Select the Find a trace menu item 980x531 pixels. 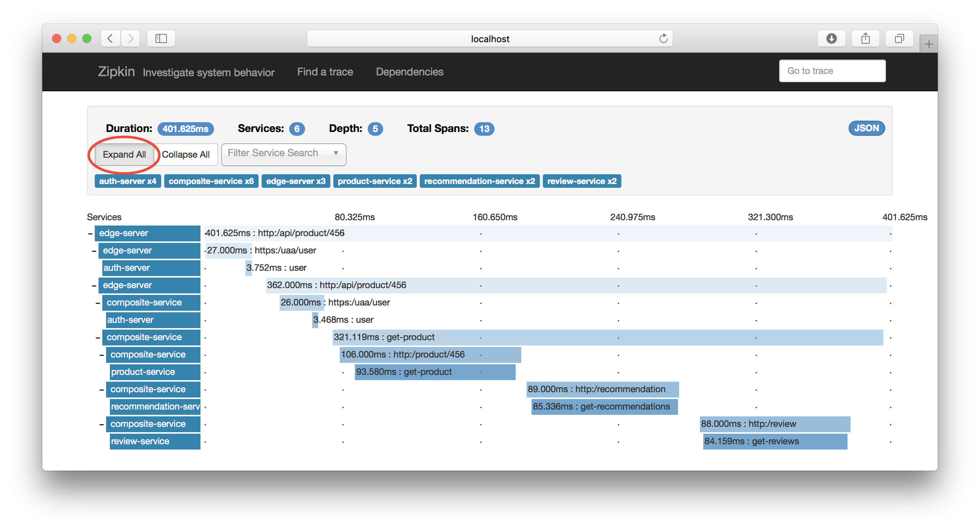pyautogui.click(x=325, y=72)
